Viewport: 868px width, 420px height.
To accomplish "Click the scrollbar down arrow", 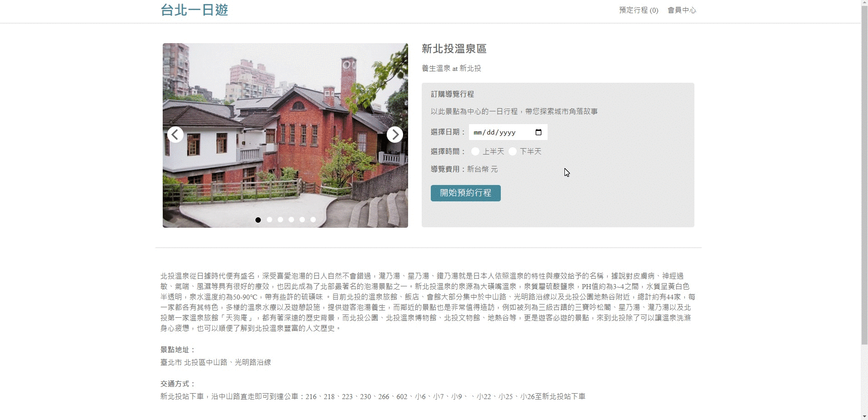I will (864, 416).
